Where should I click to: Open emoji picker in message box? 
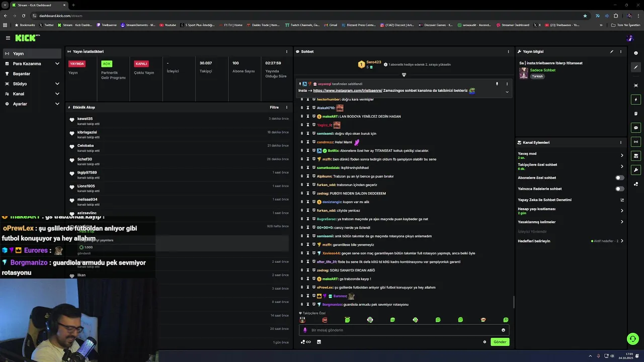pyautogui.click(x=503, y=330)
